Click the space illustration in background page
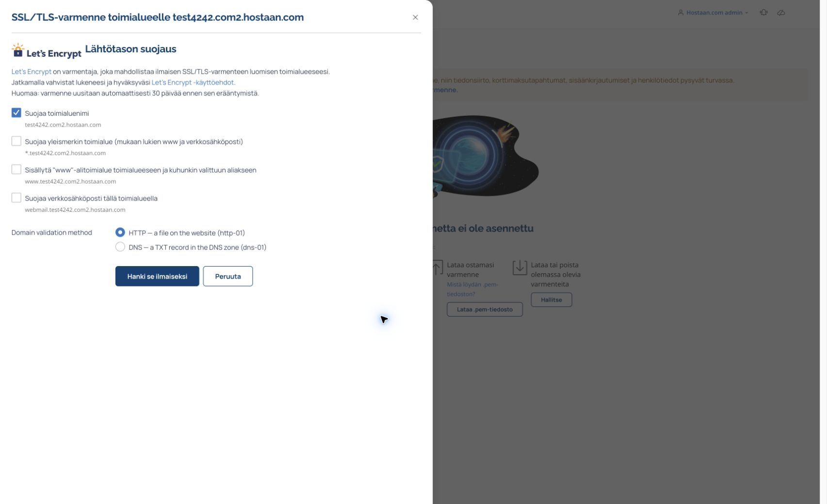 pos(485,156)
